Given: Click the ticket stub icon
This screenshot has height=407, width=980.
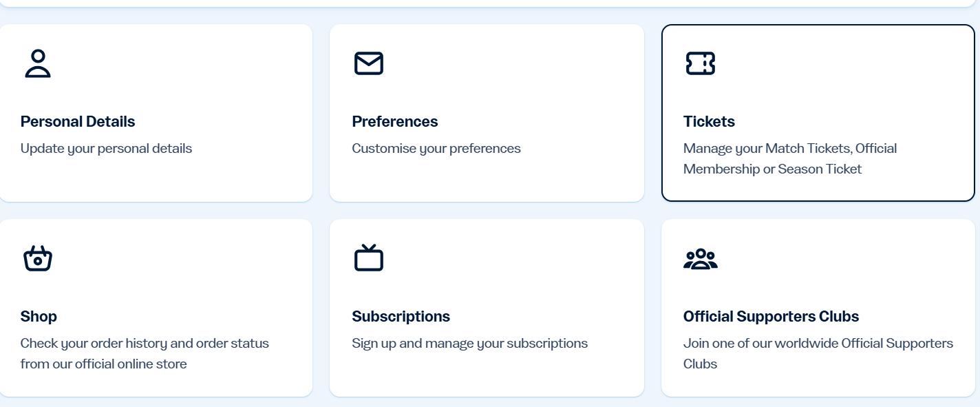Looking at the screenshot, I should (x=701, y=63).
